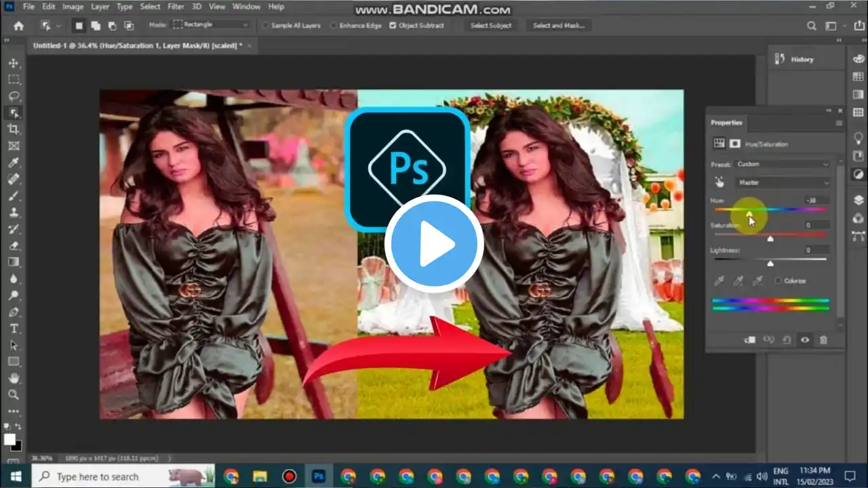Open the Master channel dropdown
The height and width of the screenshot is (488, 868).
click(783, 182)
